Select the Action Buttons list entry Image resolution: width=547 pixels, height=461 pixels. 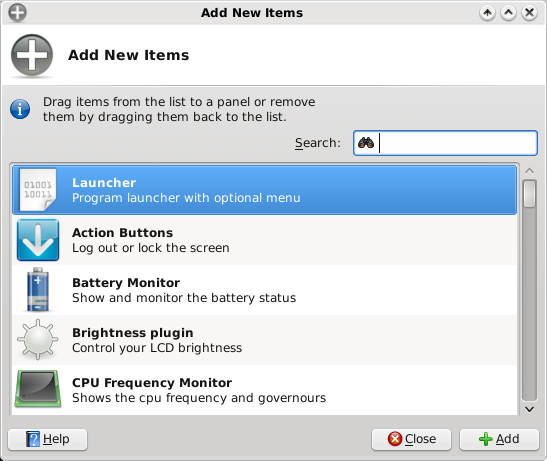point(264,240)
